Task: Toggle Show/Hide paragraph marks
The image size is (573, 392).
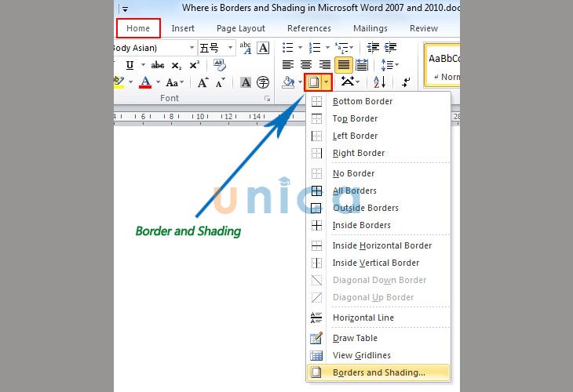Action: [x=406, y=82]
